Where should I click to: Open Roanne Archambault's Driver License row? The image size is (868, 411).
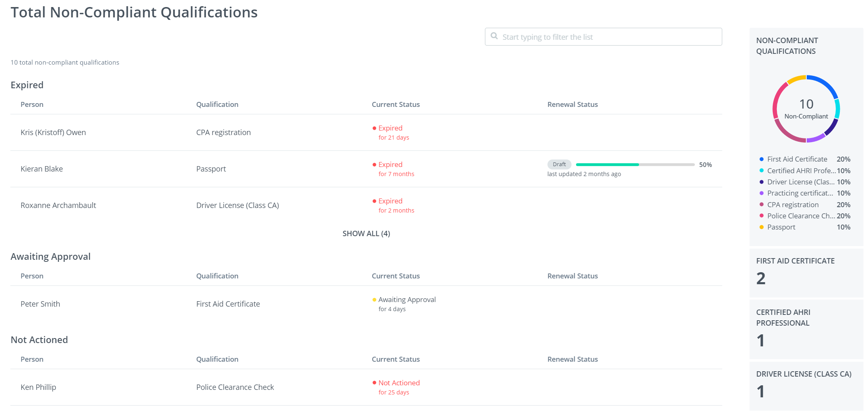click(237, 205)
